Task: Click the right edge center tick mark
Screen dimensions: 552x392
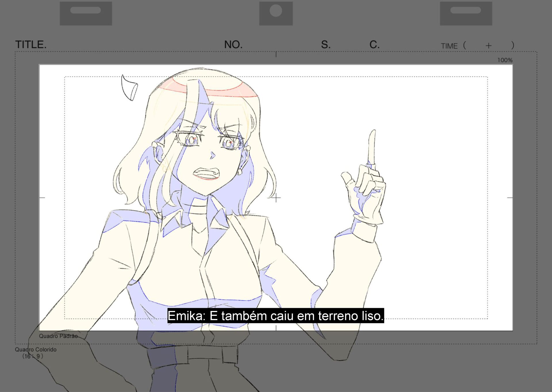Action: pos(510,198)
